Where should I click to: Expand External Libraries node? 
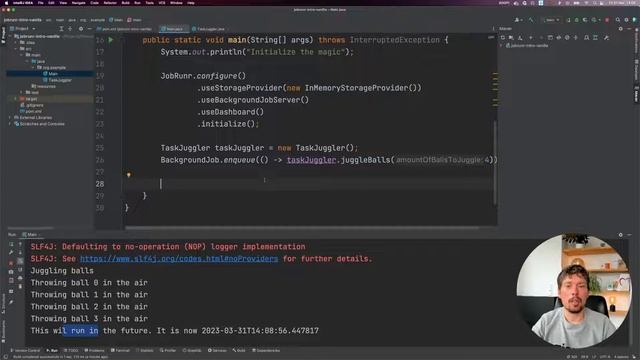10,118
